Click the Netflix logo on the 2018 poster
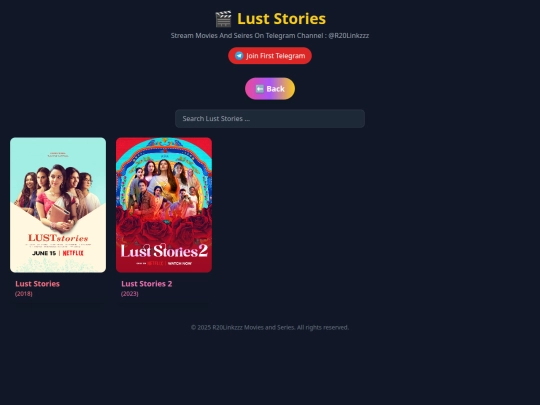This screenshot has height=405, width=540. click(73, 253)
